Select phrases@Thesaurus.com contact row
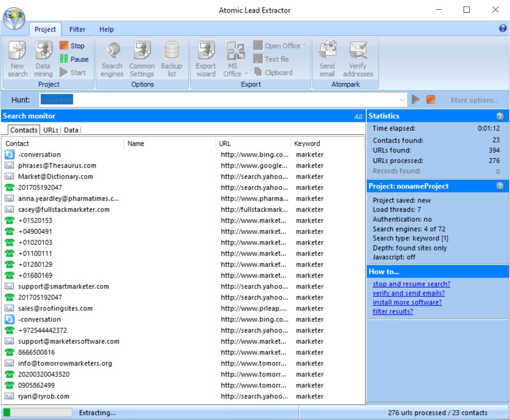 pos(183,166)
